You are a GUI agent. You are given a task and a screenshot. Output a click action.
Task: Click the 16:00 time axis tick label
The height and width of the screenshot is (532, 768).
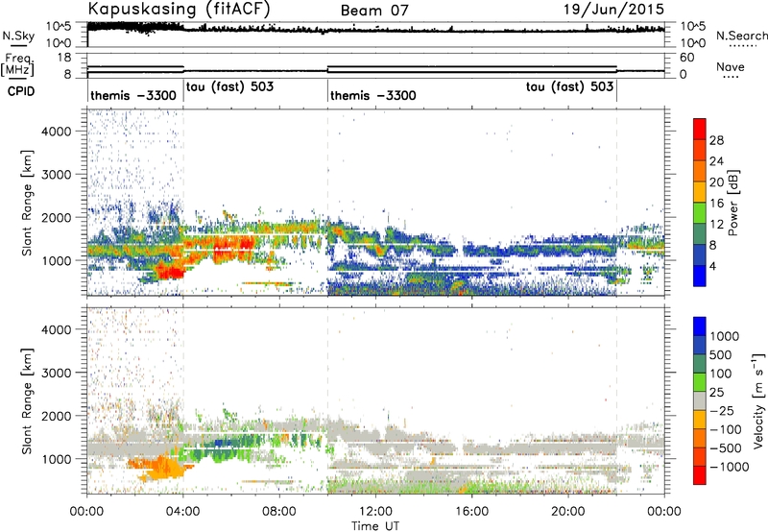(471, 512)
